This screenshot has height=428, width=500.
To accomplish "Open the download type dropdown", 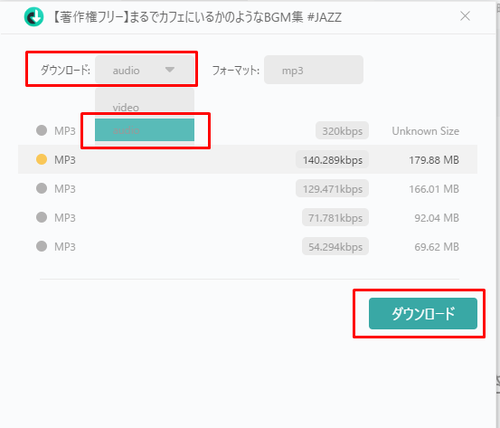I will [x=144, y=70].
